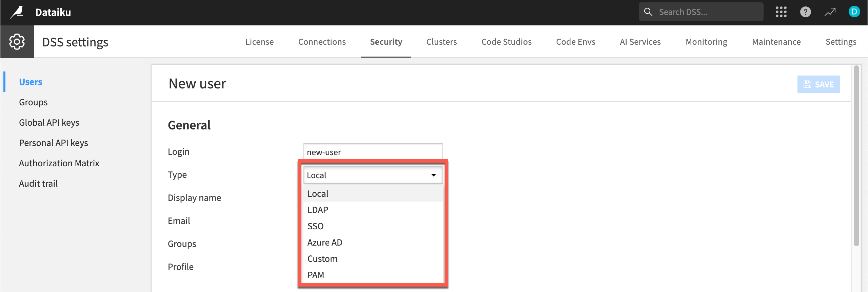
Task: Open the applications grid menu
Action: coord(781,12)
